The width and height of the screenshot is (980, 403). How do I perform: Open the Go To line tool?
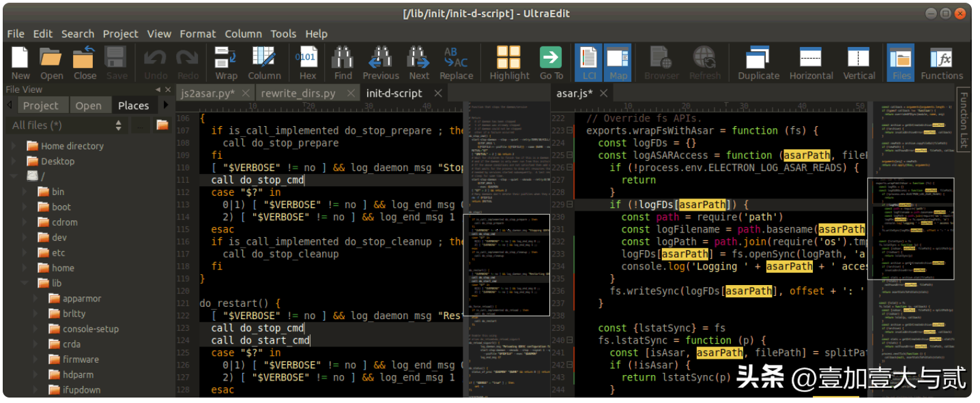551,63
